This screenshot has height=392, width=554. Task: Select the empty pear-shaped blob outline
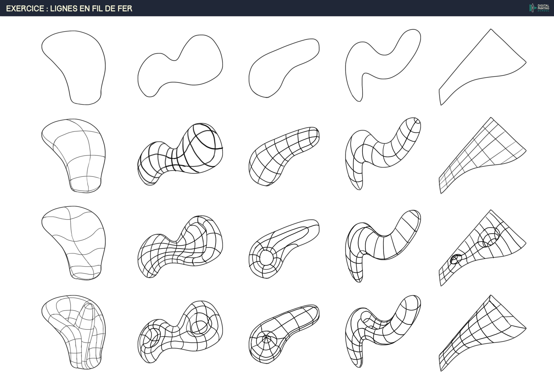(77, 65)
